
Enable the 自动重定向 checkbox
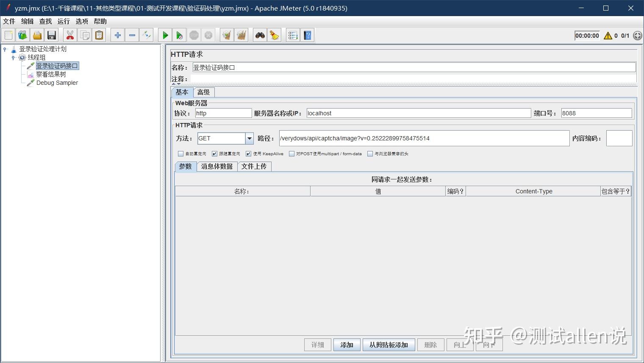(x=180, y=154)
